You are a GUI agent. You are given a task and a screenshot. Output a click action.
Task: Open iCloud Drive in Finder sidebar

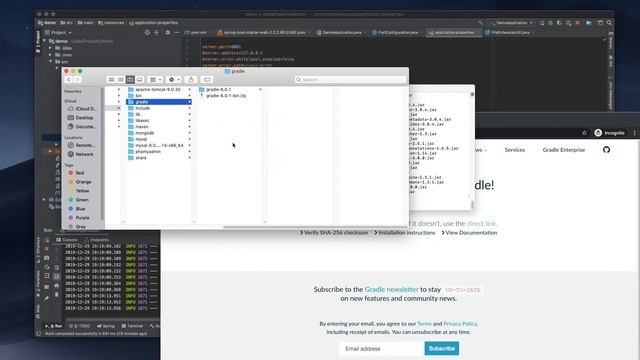[82, 109]
